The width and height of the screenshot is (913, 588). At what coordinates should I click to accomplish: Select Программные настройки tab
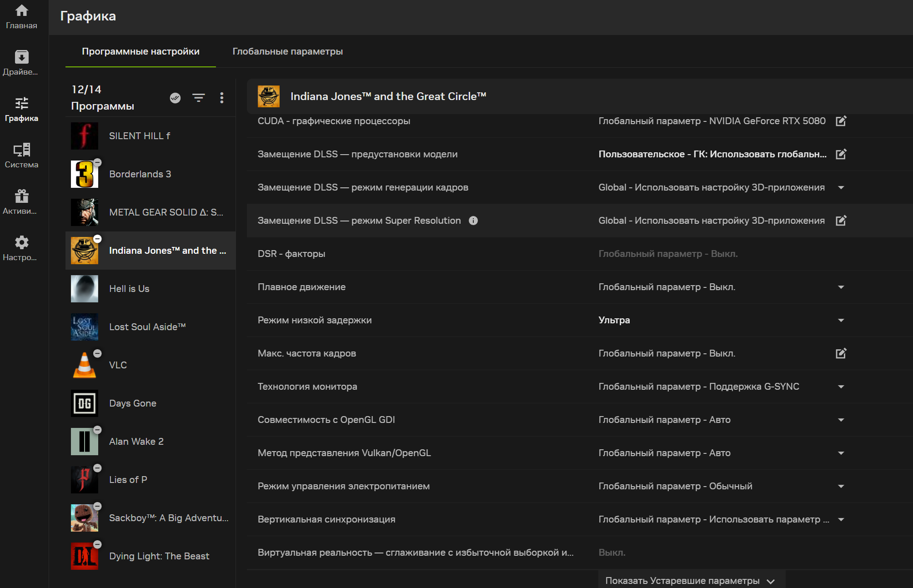pyautogui.click(x=140, y=51)
